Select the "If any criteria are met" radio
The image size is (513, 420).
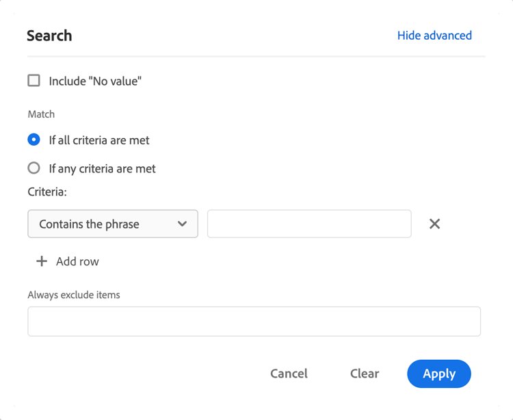(34, 168)
